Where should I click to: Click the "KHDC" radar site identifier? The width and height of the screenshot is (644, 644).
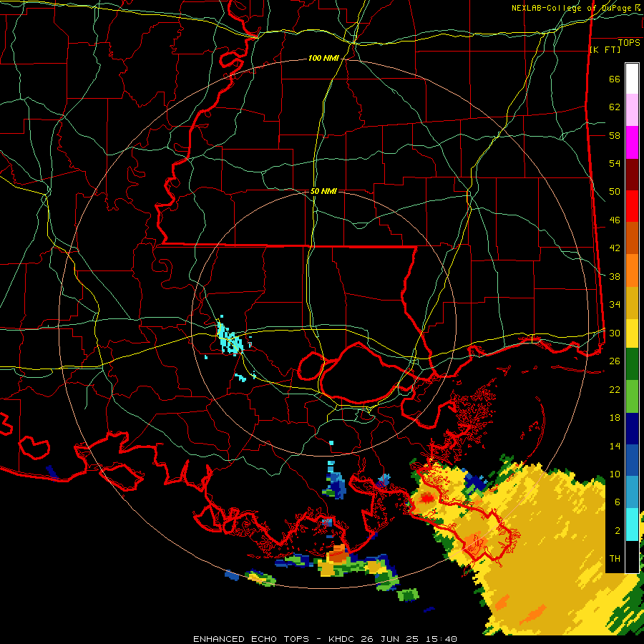point(342,639)
